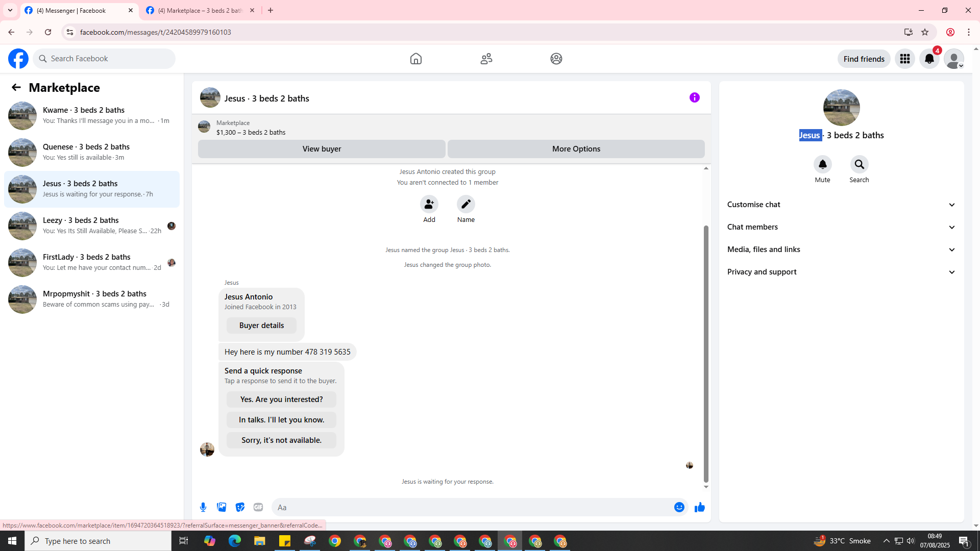Open Buyer details for Jesus Antonio
Screen dimensions: 980x551
(261, 325)
